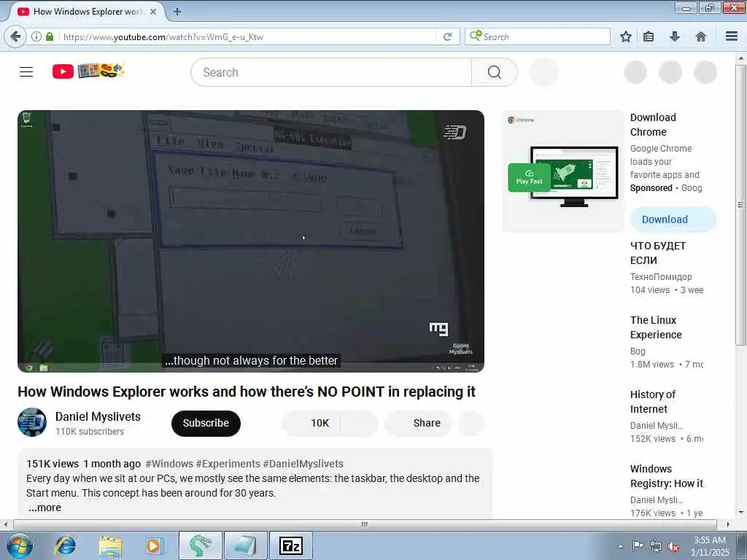Image resolution: width=747 pixels, height=560 pixels.
Task: Click #DanielMyslivets hashtag link
Action: [x=303, y=464]
